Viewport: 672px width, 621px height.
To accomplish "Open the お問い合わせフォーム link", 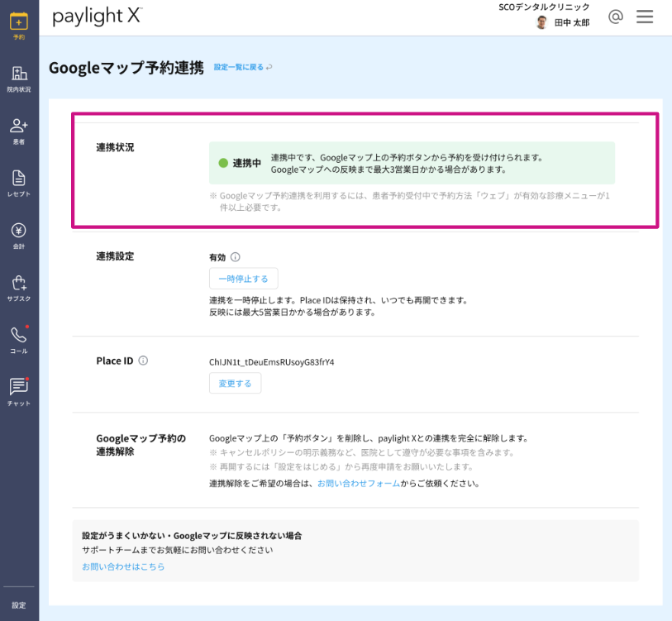I will click(x=359, y=484).
